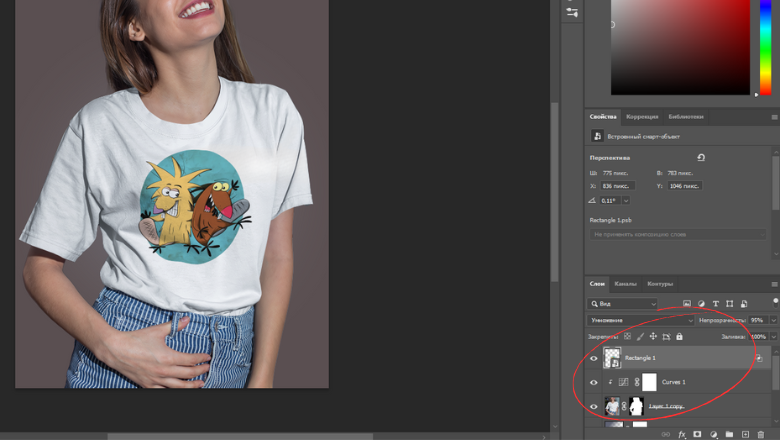
Task: Switch to the Каналы tab
Action: point(625,284)
